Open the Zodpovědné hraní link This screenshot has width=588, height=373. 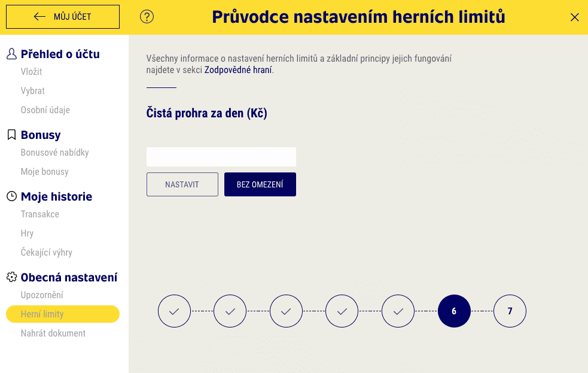[x=238, y=70]
